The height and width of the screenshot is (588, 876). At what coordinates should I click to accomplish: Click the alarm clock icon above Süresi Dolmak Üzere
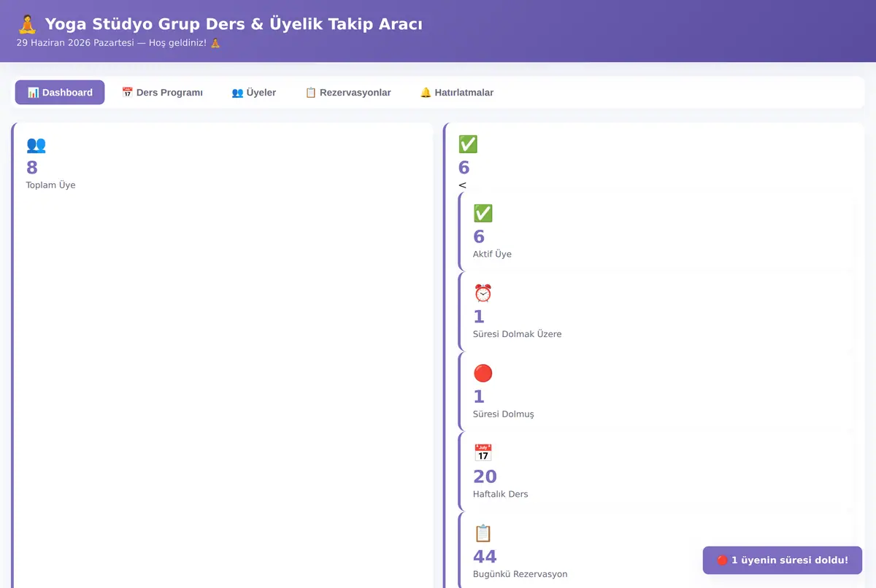(x=483, y=293)
